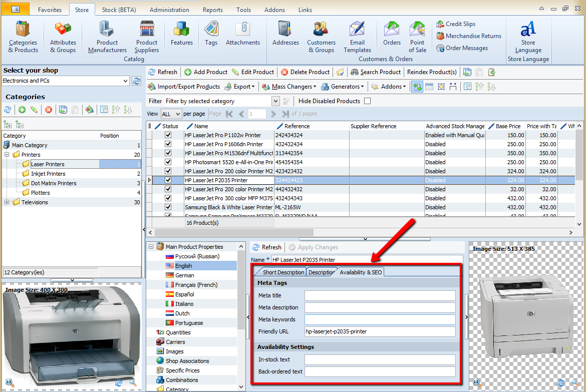
Task: Open the Attachments ribbon icon
Action: point(243,34)
